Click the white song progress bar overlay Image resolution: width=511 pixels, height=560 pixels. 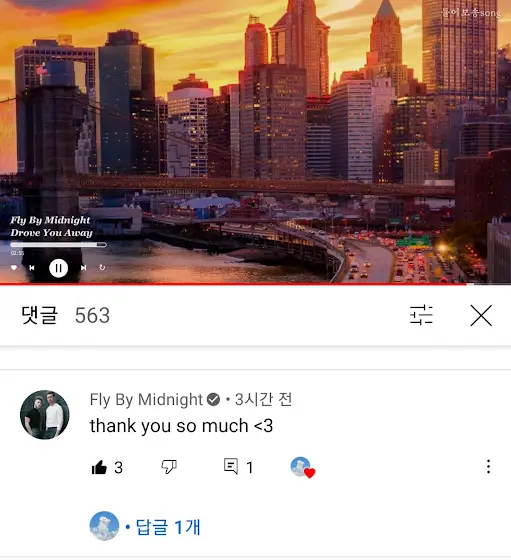[x=59, y=245]
